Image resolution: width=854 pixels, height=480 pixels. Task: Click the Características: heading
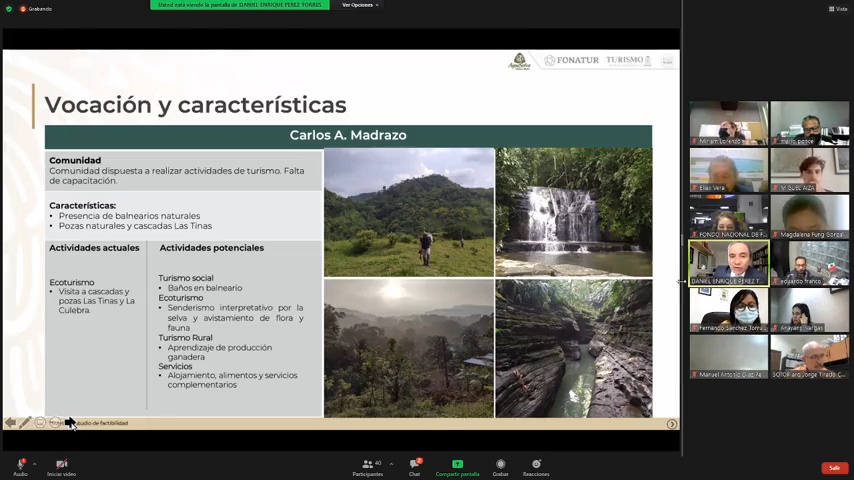pyautogui.click(x=82, y=205)
